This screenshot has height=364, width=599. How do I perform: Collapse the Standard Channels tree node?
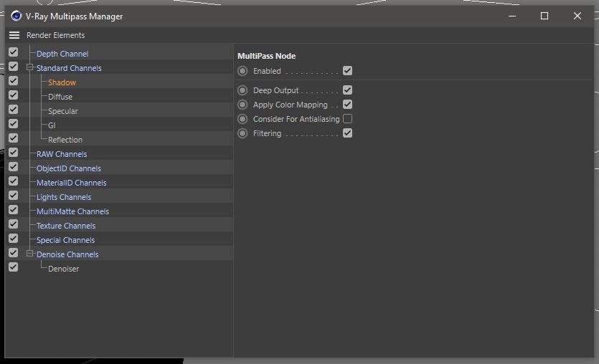29,67
